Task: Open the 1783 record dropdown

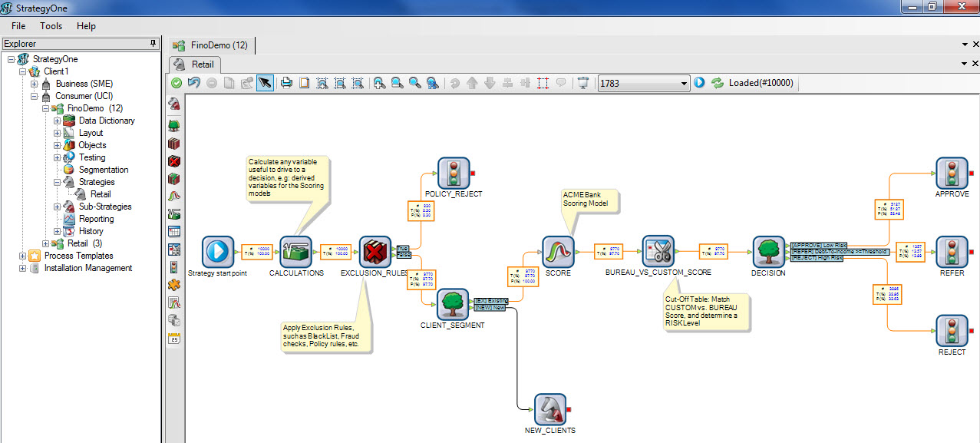Action: (685, 84)
